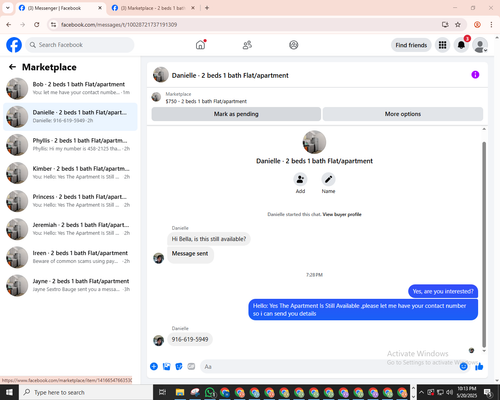The image size is (500, 400).
Task: Open File Explorer from taskbar
Action: (180, 392)
